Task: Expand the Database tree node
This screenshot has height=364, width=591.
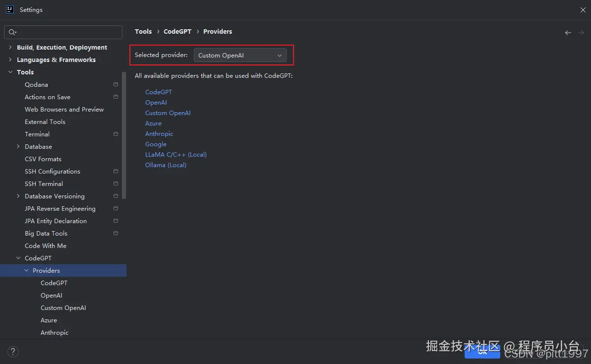Action: [x=18, y=146]
